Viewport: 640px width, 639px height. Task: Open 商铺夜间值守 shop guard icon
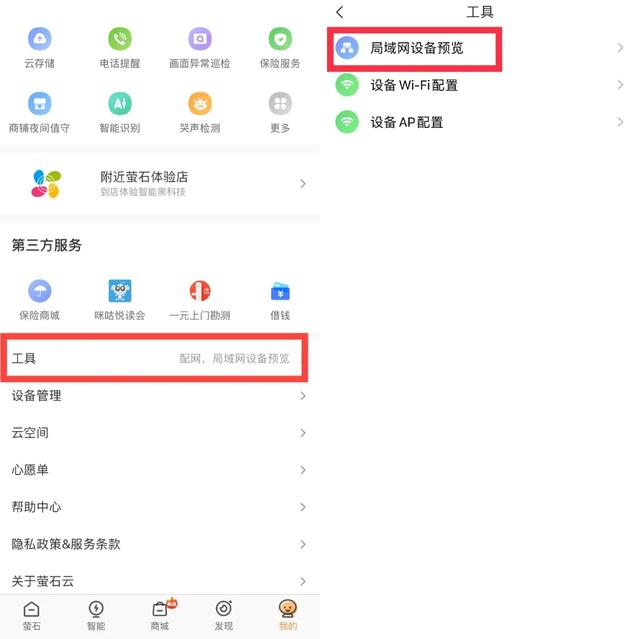click(x=40, y=103)
